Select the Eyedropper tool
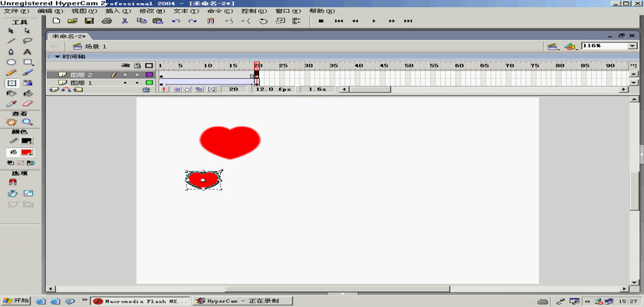 click(11, 104)
